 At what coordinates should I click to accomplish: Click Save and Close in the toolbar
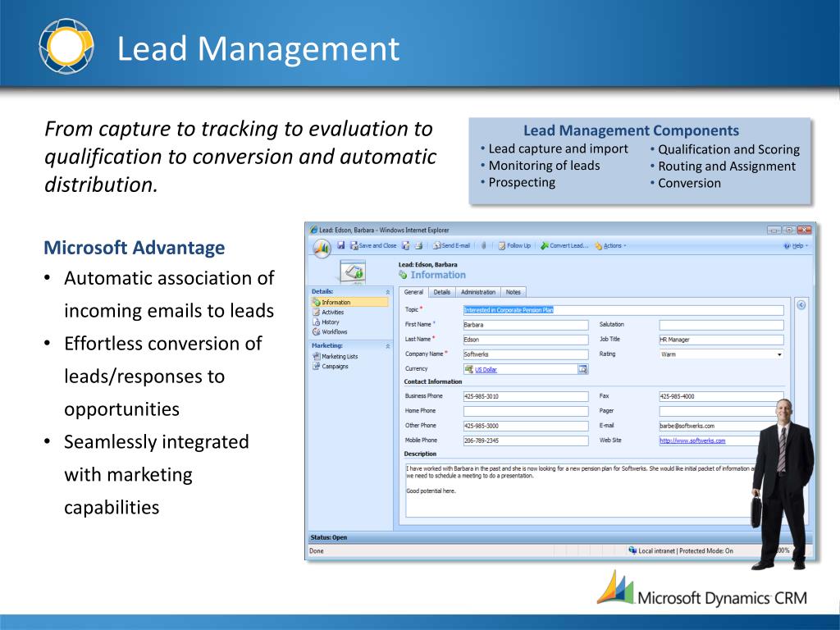(373, 245)
